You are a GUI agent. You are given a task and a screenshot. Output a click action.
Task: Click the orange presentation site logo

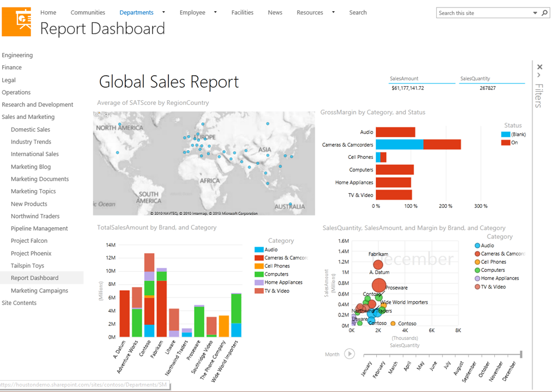(16, 22)
